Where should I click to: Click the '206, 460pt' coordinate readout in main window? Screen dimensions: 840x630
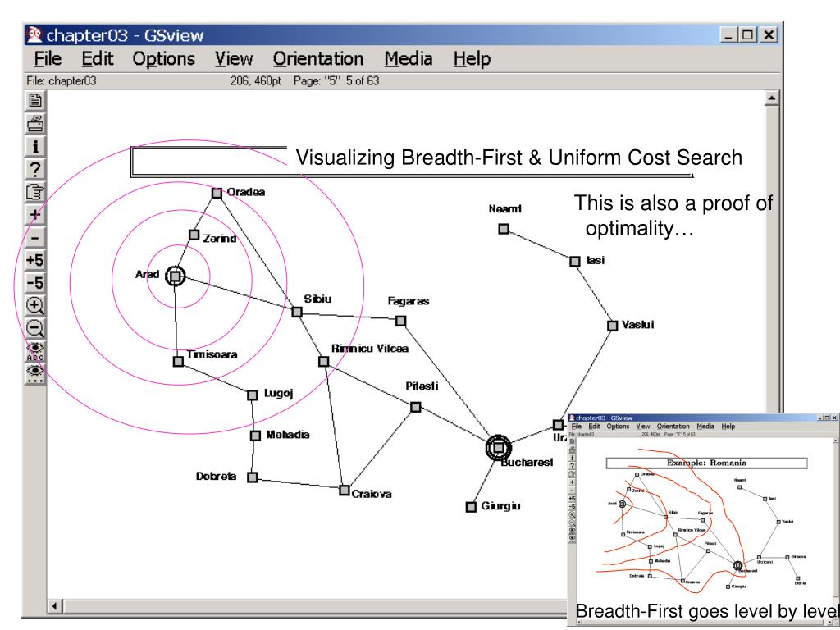256,81
